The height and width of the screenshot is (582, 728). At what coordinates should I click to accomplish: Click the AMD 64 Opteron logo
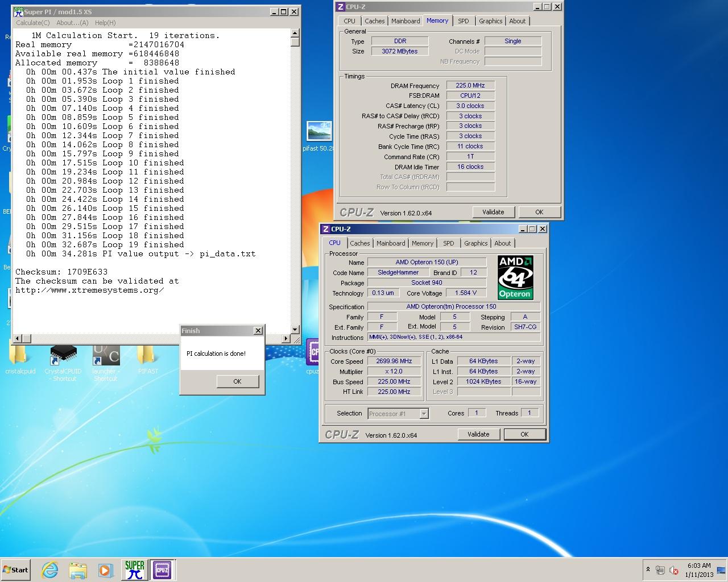click(515, 277)
